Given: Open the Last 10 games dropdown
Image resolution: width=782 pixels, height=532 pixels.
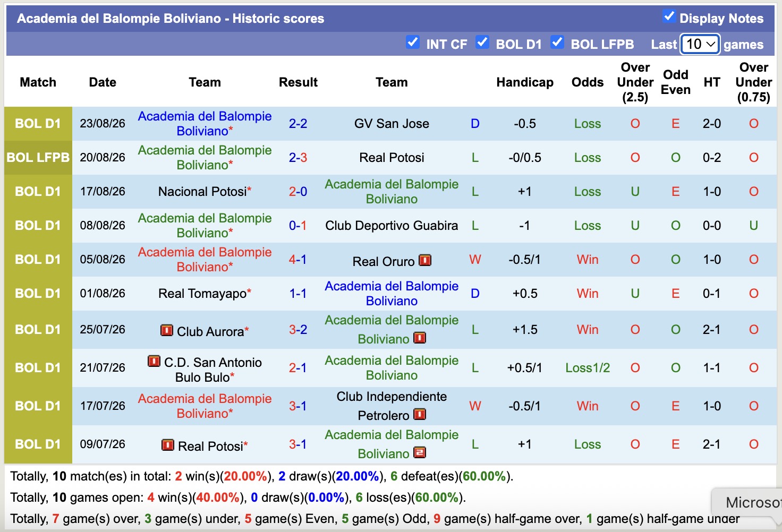Looking at the screenshot, I should (700, 44).
